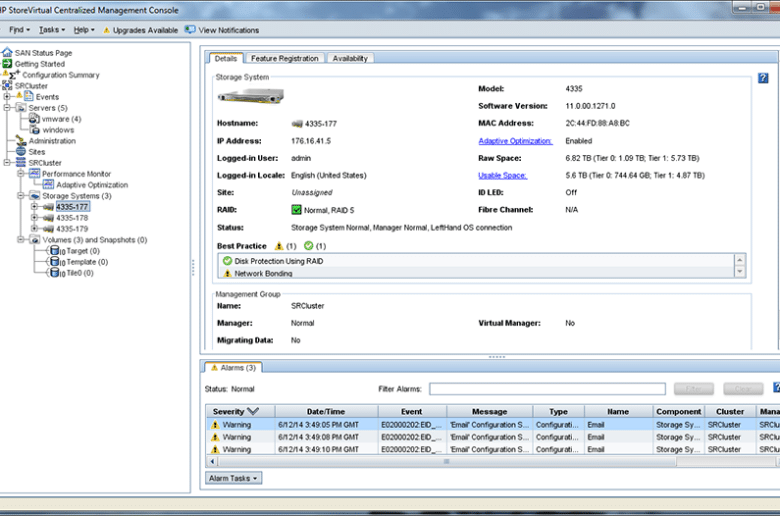This screenshot has width=780, height=516.
Task: Select the Details tab
Action: point(226,58)
